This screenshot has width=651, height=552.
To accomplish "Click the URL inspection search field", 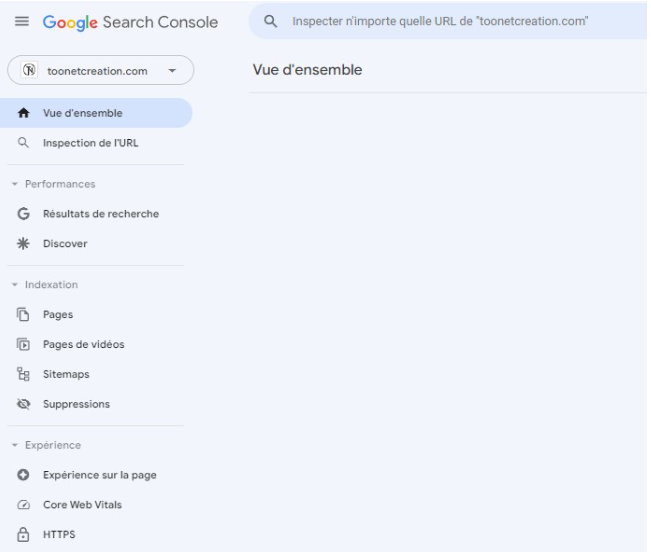I will point(440,22).
